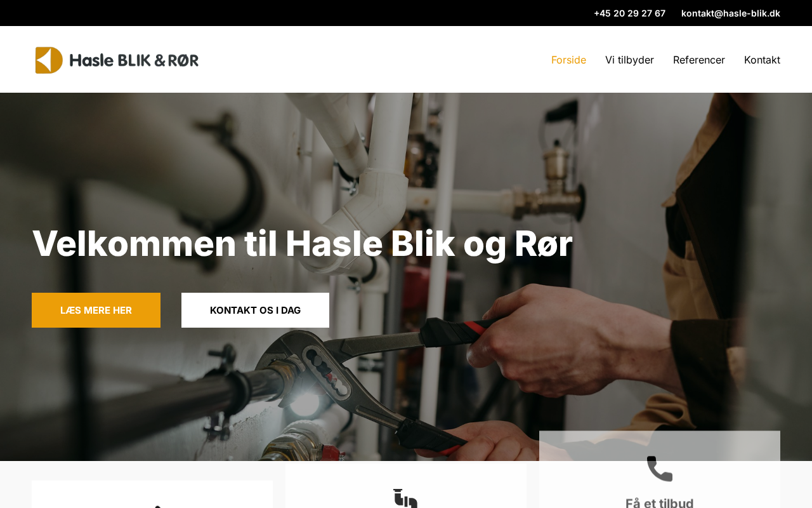Open email link kontakt@hasle-blik.dk
The height and width of the screenshot is (508, 812).
coord(731,13)
